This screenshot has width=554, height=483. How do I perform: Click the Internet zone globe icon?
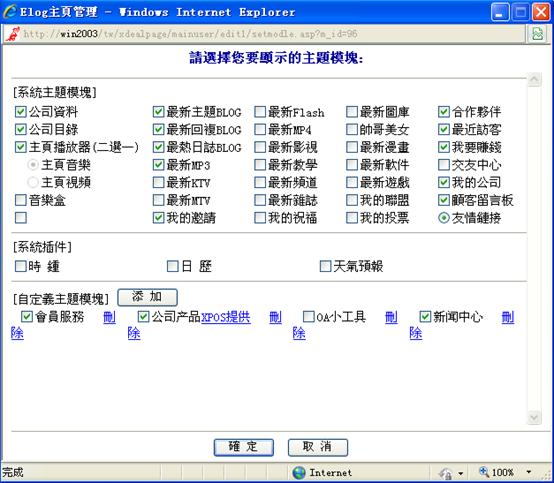pyautogui.click(x=299, y=472)
